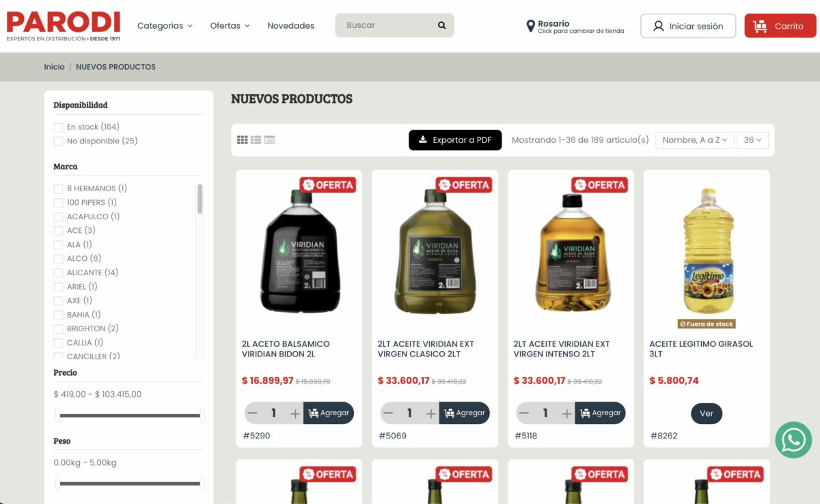This screenshot has width=820, height=504.
Task: Open the 36 items per page dropdown
Action: click(x=752, y=140)
